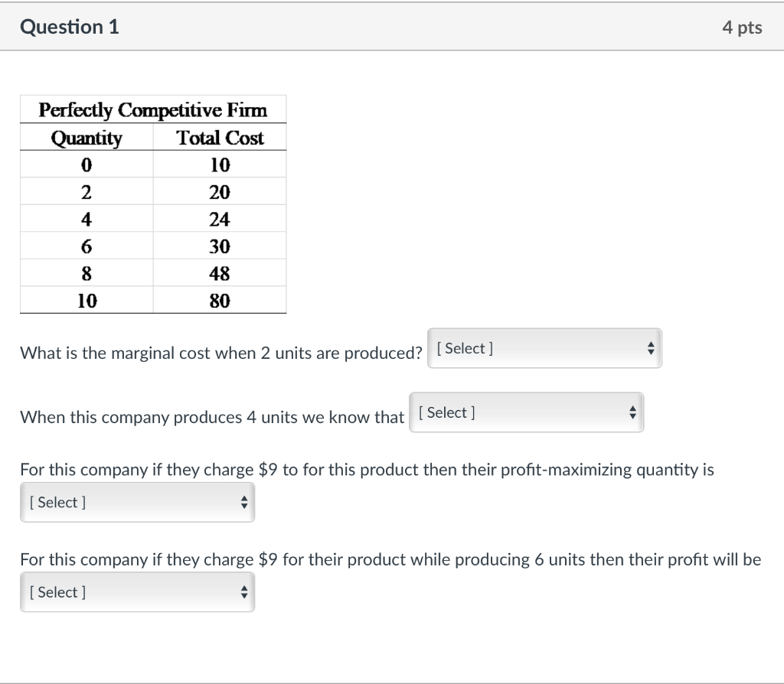Select the 'Question 1' heading
This screenshot has width=784, height=684.
pyautogui.click(x=69, y=26)
